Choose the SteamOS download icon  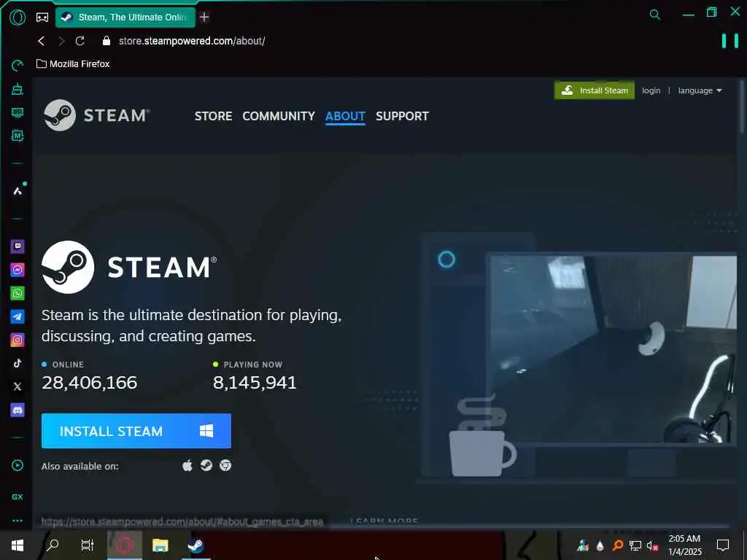click(206, 465)
